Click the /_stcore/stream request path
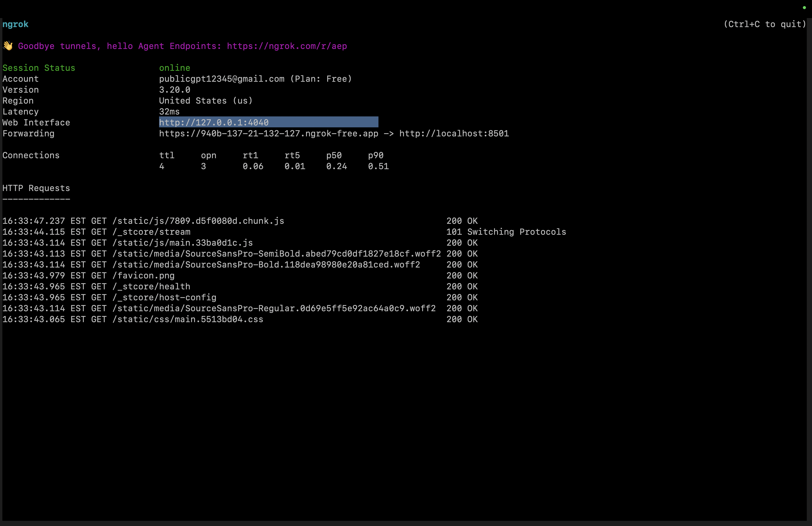Screen dimensions: 812x526 (x=151, y=232)
